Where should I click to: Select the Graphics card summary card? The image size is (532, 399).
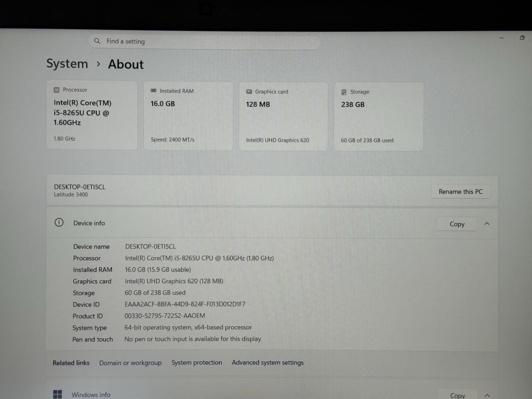pos(283,116)
